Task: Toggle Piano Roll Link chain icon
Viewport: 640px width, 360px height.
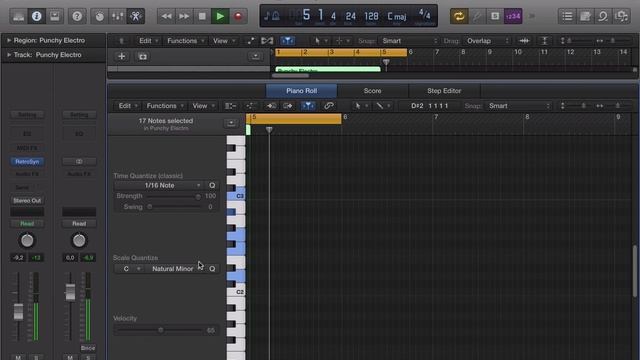Action: [x=329, y=106]
